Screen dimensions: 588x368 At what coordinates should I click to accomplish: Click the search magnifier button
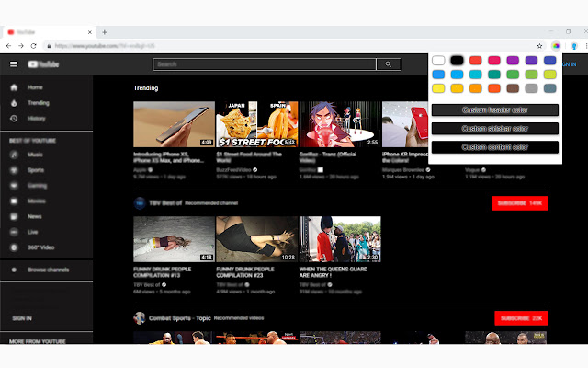click(389, 64)
